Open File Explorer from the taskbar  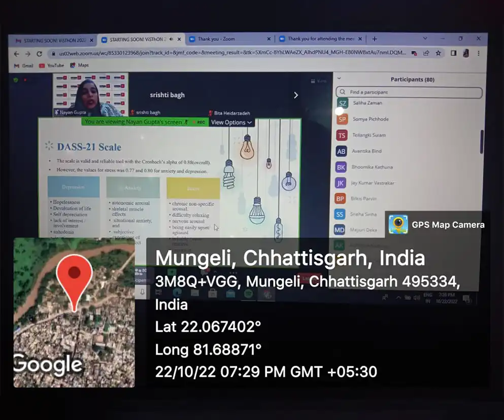pyautogui.click(x=195, y=293)
